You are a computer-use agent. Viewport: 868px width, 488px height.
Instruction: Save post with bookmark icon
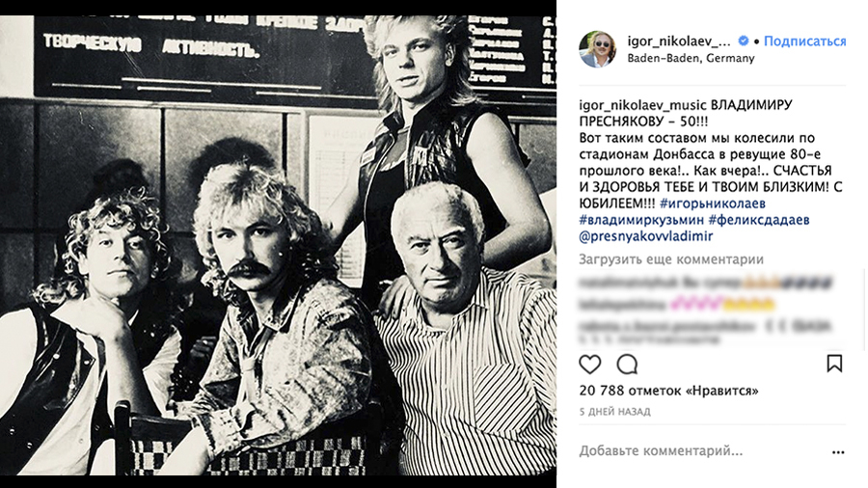coord(834,364)
